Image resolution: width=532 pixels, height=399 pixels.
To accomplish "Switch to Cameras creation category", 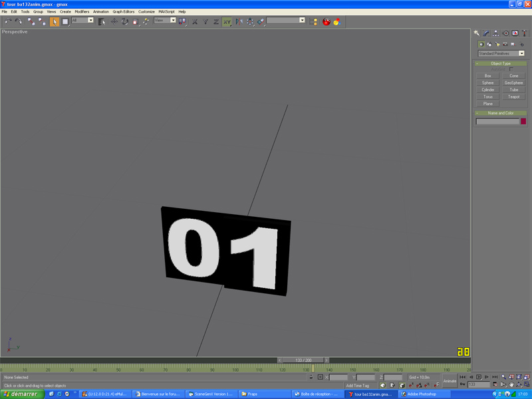I will point(505,45).
